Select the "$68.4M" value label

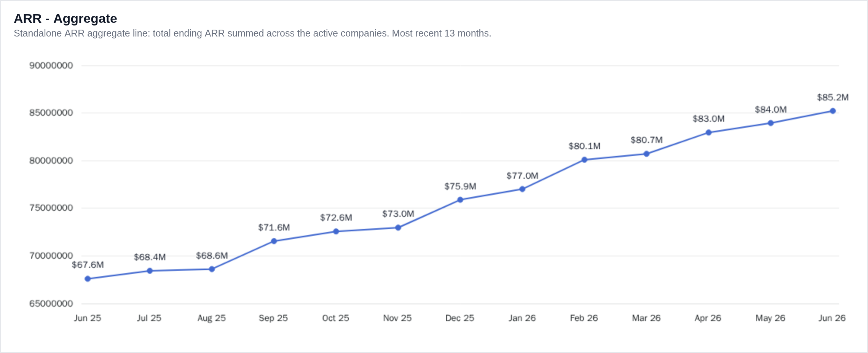[150, 257]
